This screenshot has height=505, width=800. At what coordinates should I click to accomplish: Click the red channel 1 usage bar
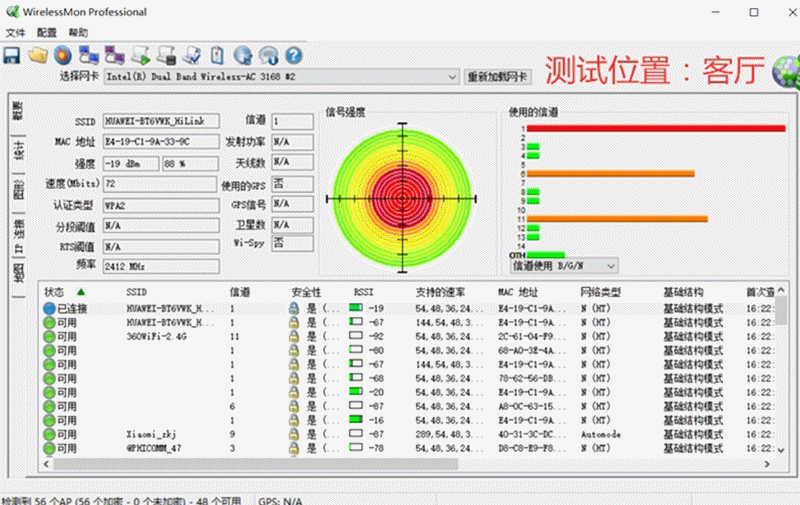(x=655, y=128)
